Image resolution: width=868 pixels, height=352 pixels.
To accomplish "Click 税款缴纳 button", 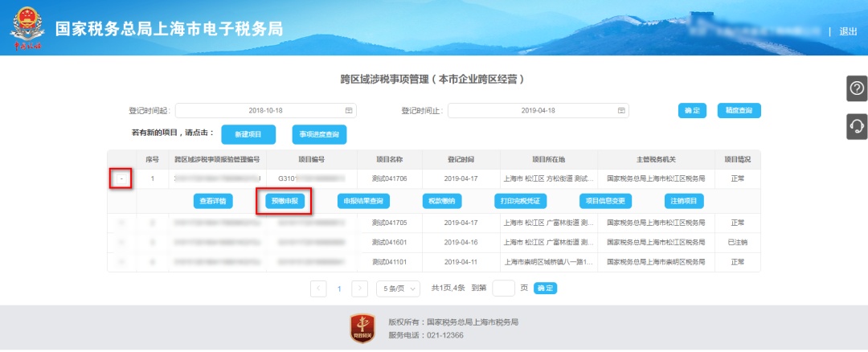I will 442,201.
